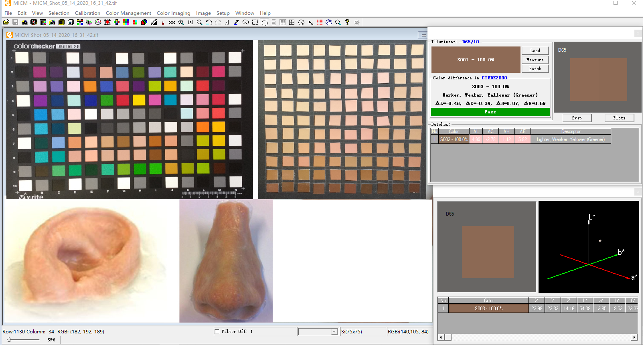Select the S002 batch row
Screen dimensions: 644x345
[x=520, y=139]
